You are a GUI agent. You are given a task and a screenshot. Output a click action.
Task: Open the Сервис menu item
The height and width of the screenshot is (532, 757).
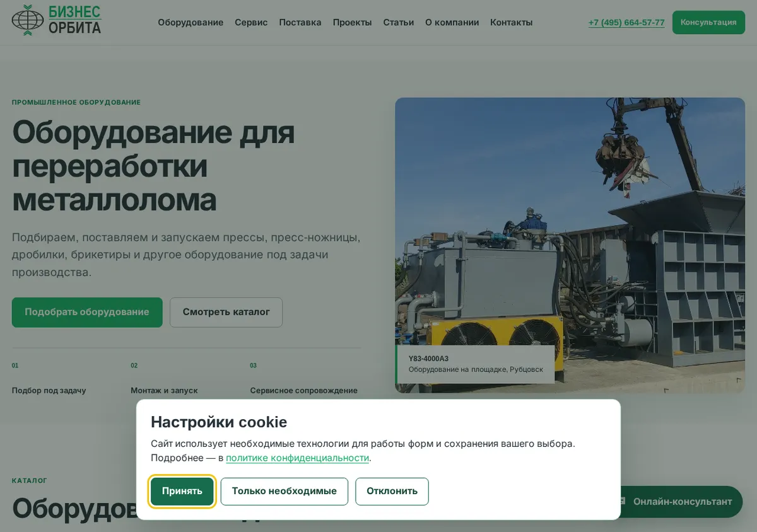(x=251, y=22)
